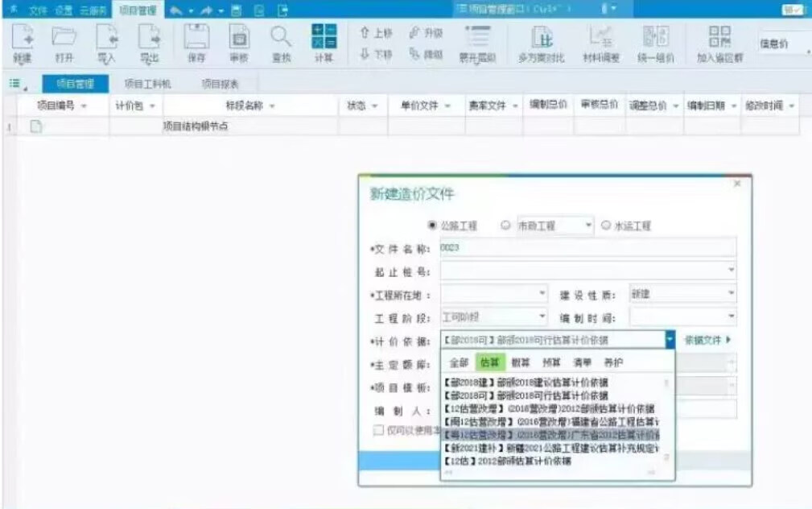Tick the 仅可以使用 checkbox in dialog
This screenshot has width=812, height=509.
point(378,431)
